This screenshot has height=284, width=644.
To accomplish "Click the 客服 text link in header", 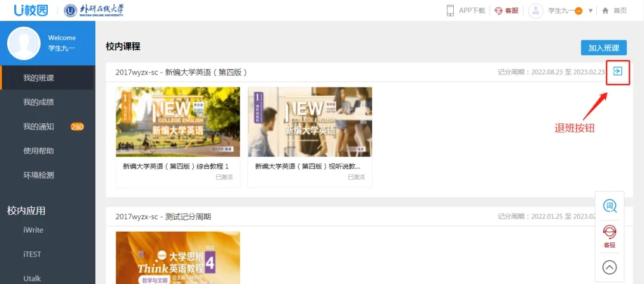I will point(512,11).
